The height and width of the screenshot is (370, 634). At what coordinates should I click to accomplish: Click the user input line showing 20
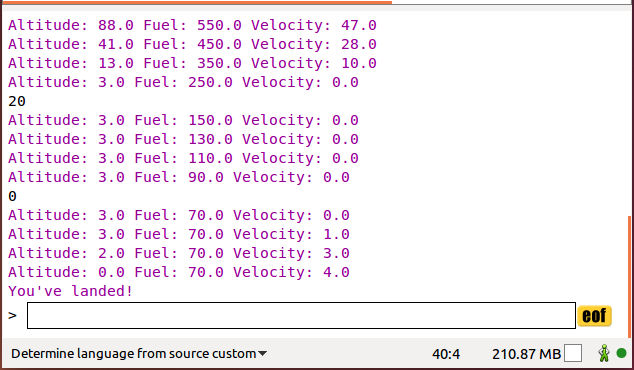(17, 101)
